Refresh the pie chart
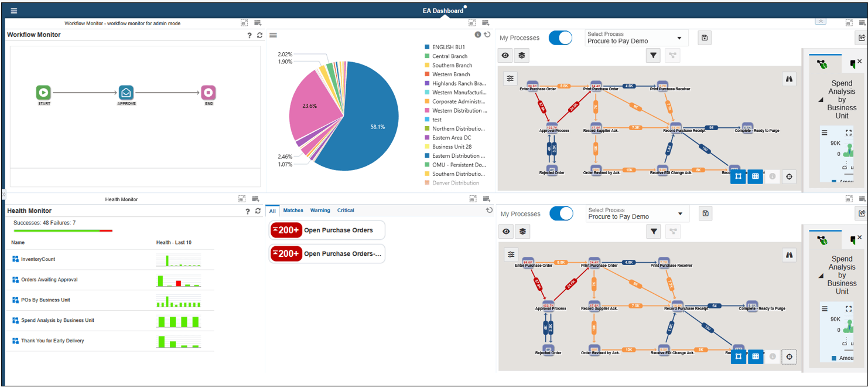This screenshot has width=868, height=387. (487, 35)
